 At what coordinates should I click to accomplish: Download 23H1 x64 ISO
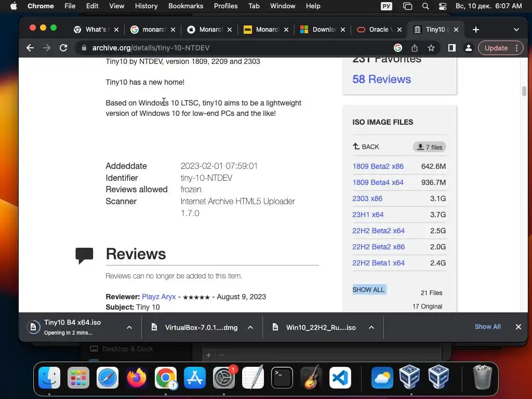pos(368,215)
